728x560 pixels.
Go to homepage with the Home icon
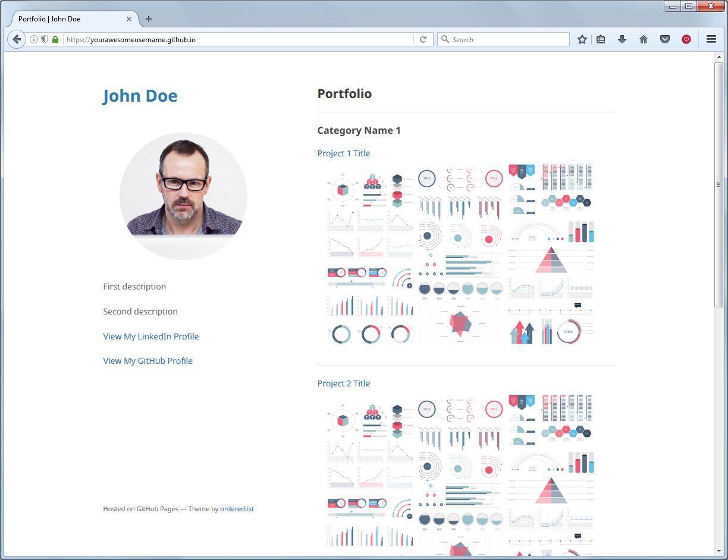click(x=644, y=39)
